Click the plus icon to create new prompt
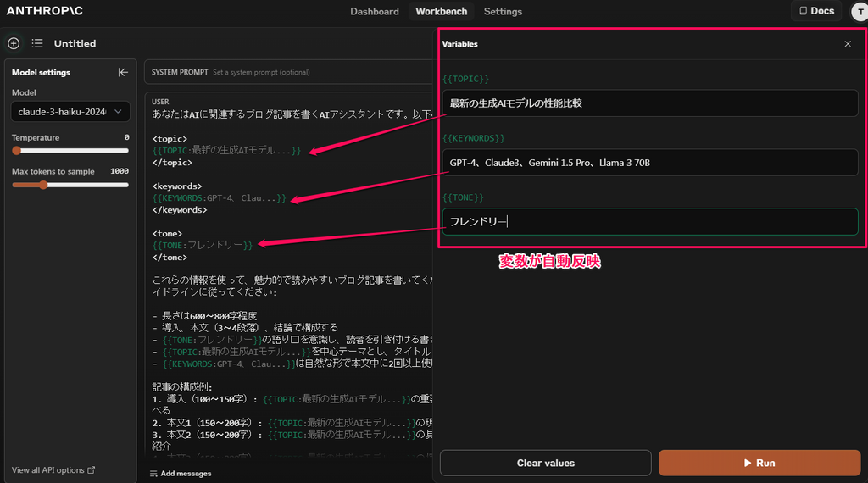The height and width of the screenshot is (483, 868). pos(14,43)
